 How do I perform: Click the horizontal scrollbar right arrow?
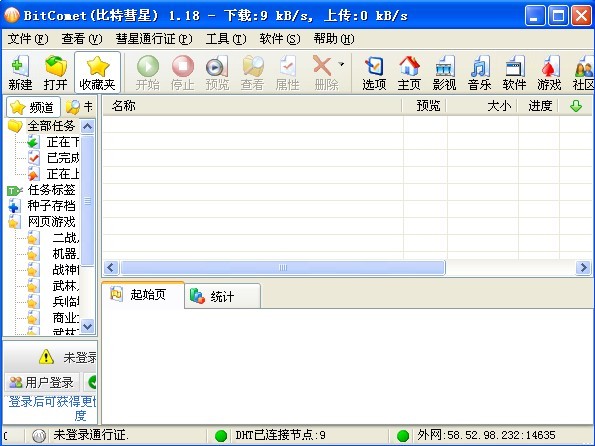click(583, 268)
